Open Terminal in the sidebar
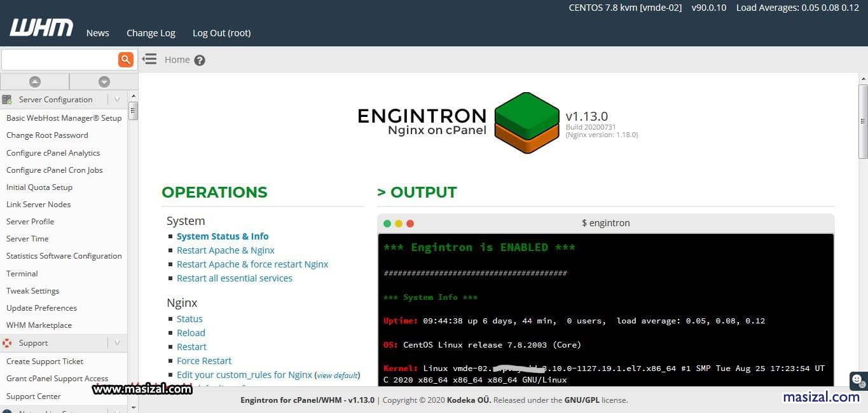Image resolution: width=868 pixels, height=413 pixels. 22,274
